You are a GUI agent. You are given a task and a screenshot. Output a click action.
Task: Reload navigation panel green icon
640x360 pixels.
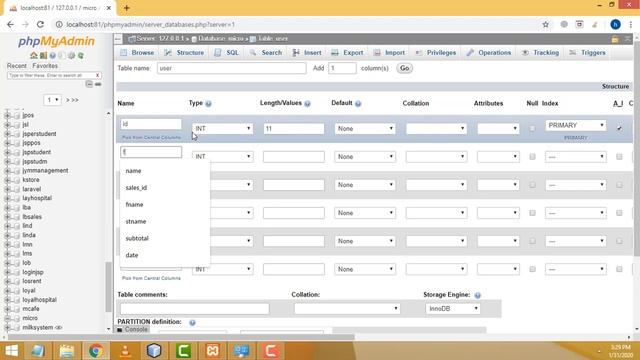(x=81, y=56)
